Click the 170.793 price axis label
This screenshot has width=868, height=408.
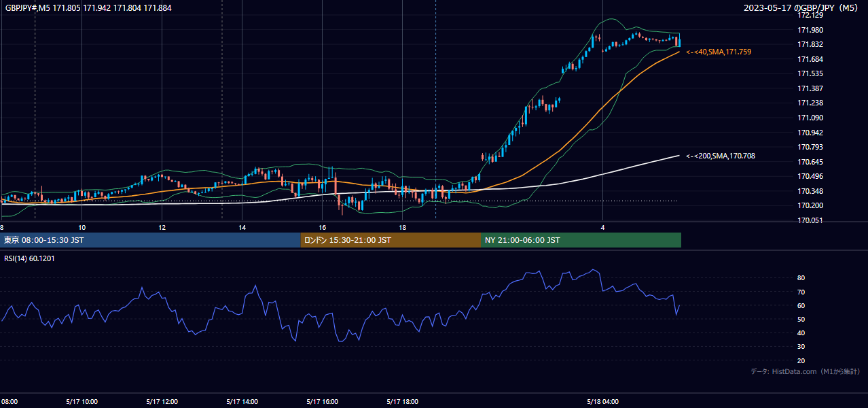[x=810, y=147]
